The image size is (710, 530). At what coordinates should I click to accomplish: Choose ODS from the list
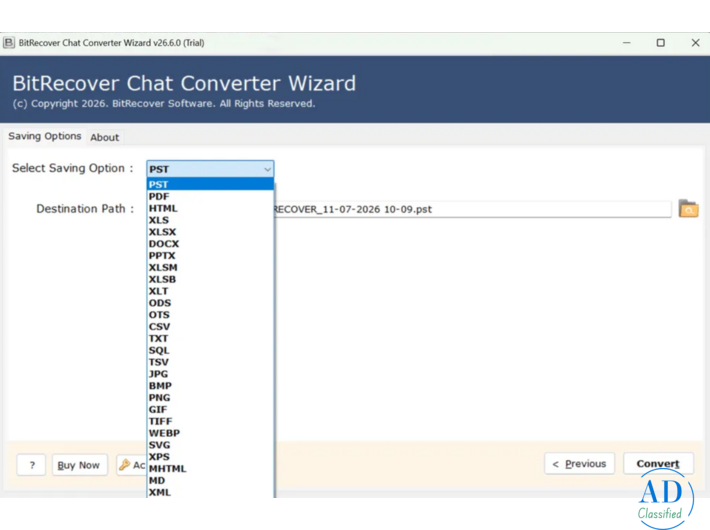click(x=210, y=303)
